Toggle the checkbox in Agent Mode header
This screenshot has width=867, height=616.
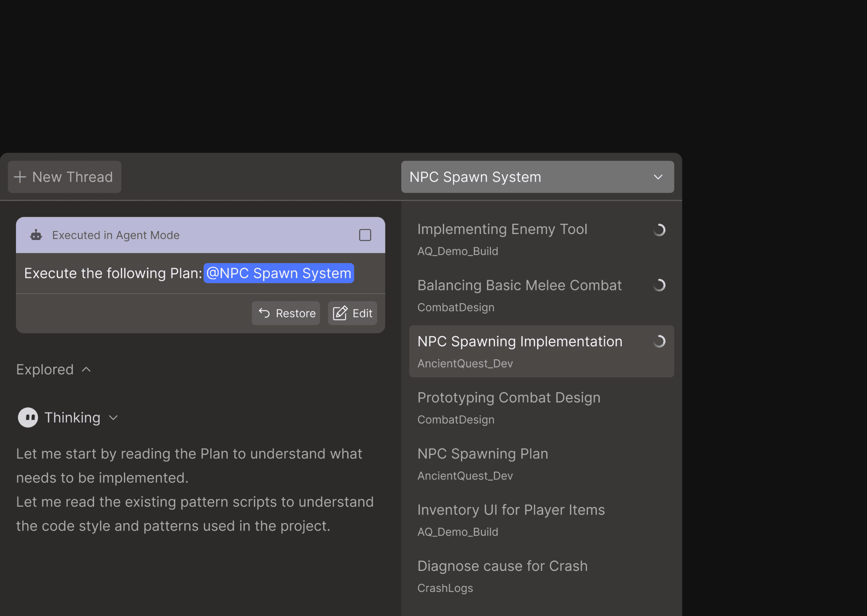[x=365, y=235]
